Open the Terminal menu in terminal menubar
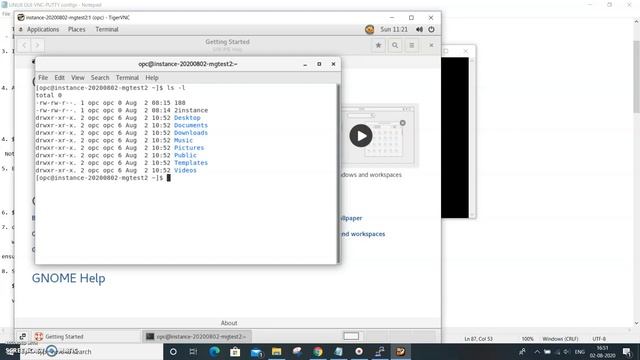The width and height of the screenshot is (640, 360). [x=127, y=78]
